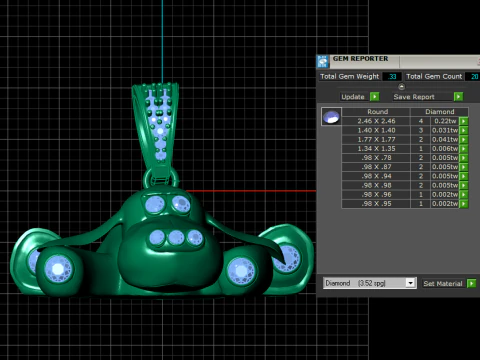Click green arrow on the .98 X .95 row

pyautogui.click(x=464, y=204)
